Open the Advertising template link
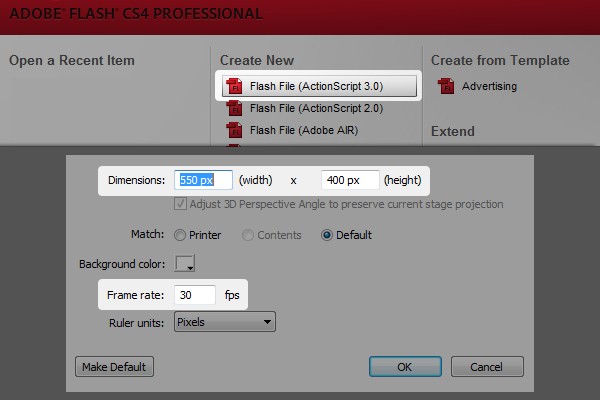The width and height of the screenshot is (600, 400). pyautogui.click(x=489, y=86)
